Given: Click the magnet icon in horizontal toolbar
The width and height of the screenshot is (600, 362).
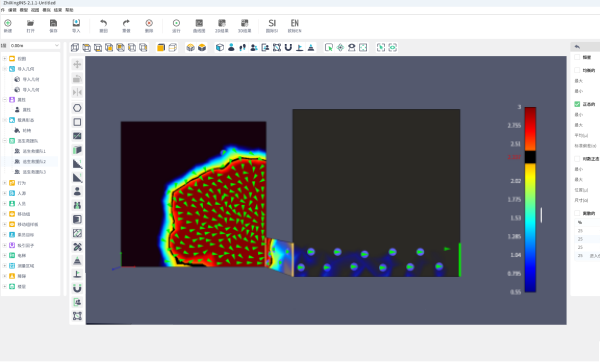Looking at the screenshot, I should coord(288,47).
